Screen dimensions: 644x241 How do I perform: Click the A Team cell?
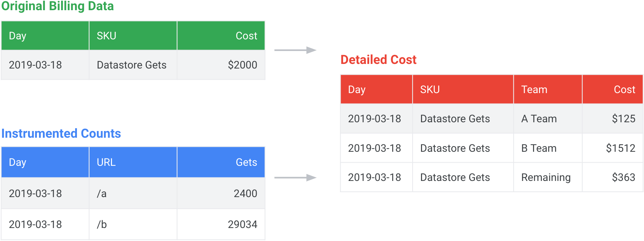tap(539, 119)
